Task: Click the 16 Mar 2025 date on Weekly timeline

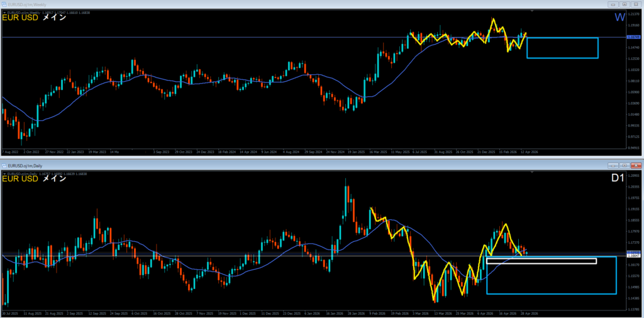Action: pos(378,152)
